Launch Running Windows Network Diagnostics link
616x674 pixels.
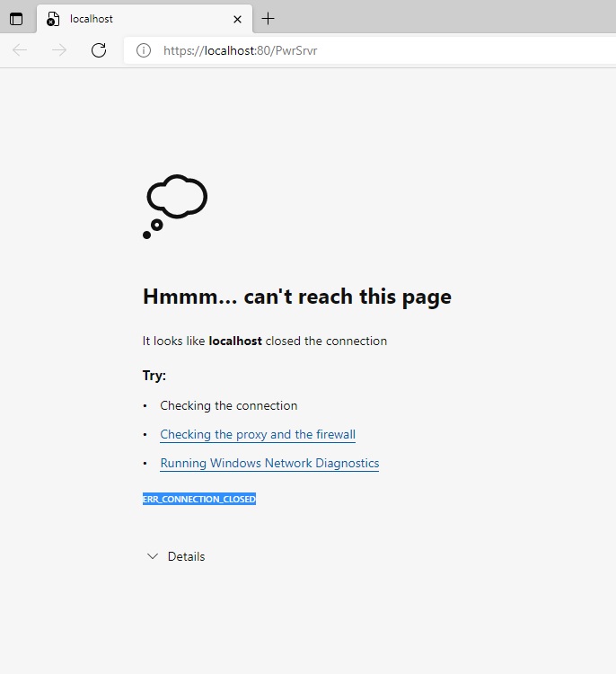point(269,464)
